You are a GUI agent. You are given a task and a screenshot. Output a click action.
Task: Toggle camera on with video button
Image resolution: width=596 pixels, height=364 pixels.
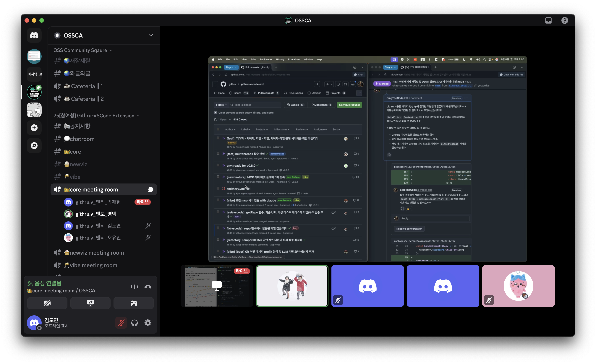(x=47, y=303)
